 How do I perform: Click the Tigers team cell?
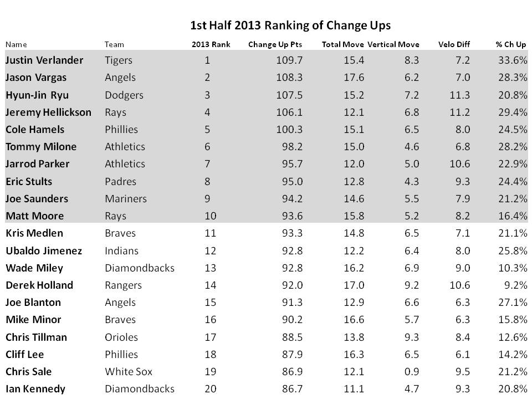(x=119, y=60)
